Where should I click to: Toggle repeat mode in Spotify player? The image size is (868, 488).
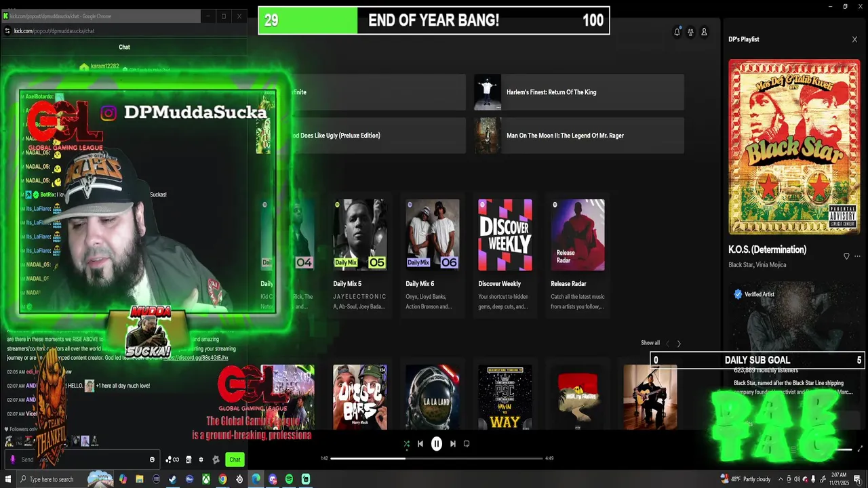tap(467, 444)
